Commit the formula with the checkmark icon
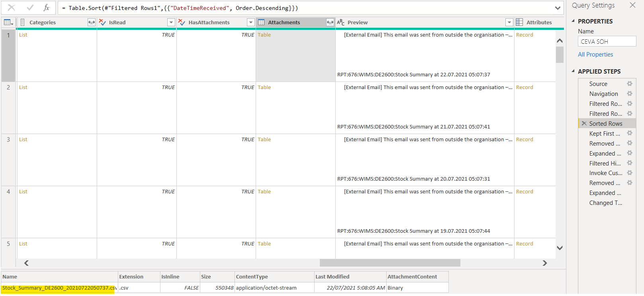644x296 pixels. pyautogui.click(x=30, y=8)
